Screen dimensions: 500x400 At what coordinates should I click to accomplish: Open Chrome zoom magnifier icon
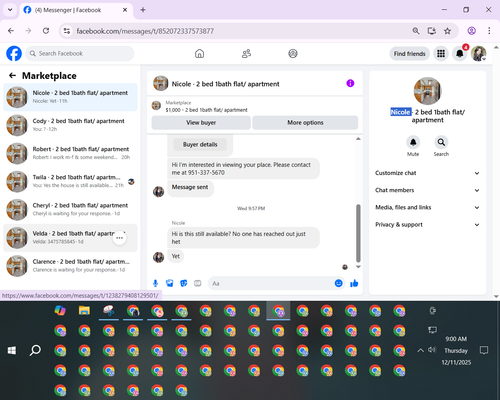coord(416,31)
